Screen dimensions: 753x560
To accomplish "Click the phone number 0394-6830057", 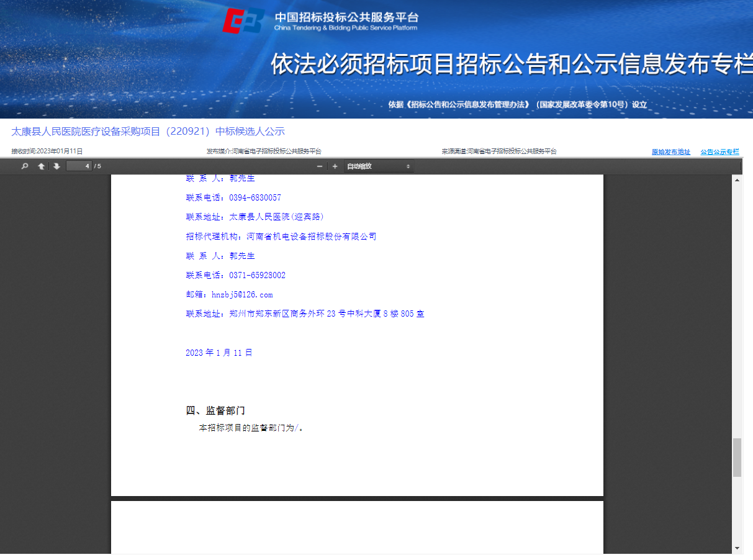I will tap(255, 197).
